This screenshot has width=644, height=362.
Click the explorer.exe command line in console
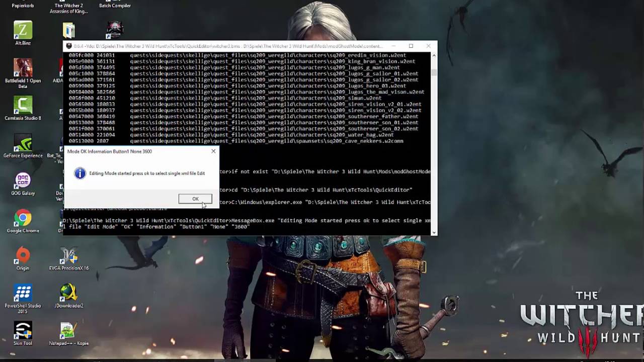point(330,202)
